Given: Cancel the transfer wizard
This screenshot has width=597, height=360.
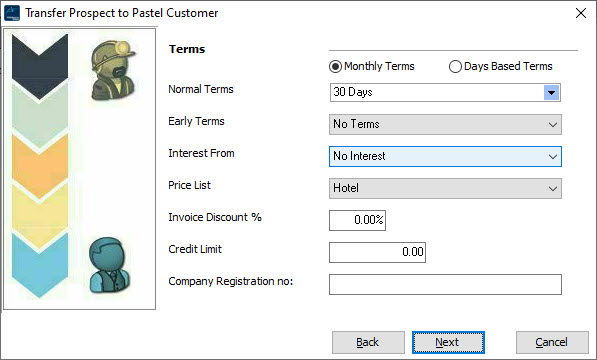Looking at the screenshot, I should (x=552, y=342).
